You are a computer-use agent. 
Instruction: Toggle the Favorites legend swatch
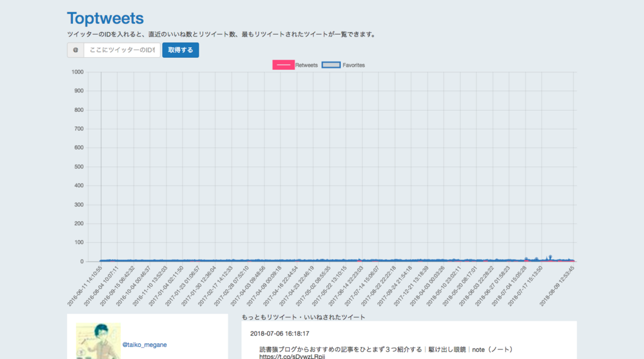pyautogui.click(x=331, y=65)
